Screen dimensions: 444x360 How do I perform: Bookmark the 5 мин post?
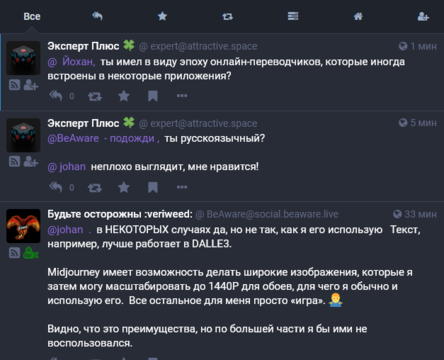coord(153,187)
